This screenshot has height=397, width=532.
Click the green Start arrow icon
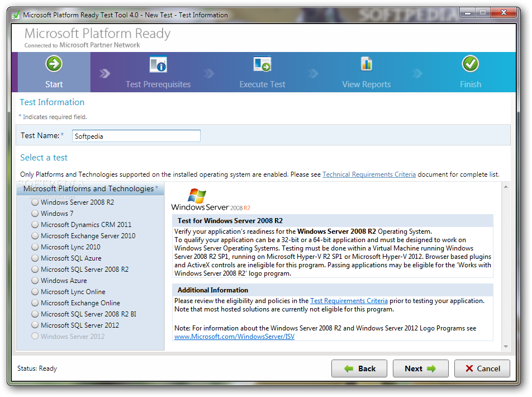(x=54, y=64)
